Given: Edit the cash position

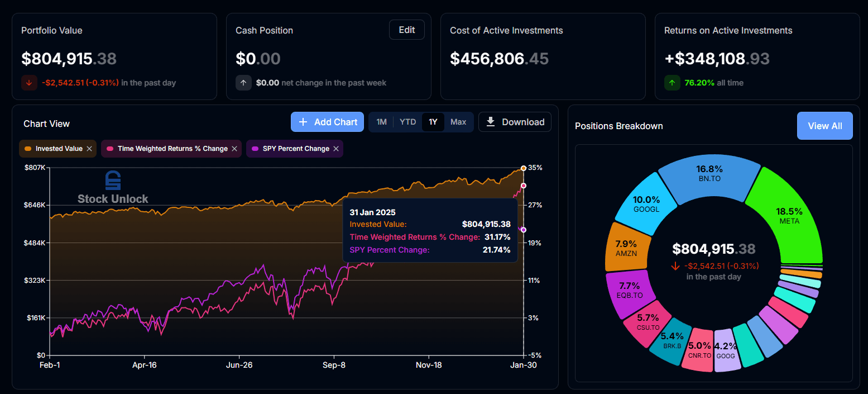Looking at the screenshot, I should click(407, 30).
